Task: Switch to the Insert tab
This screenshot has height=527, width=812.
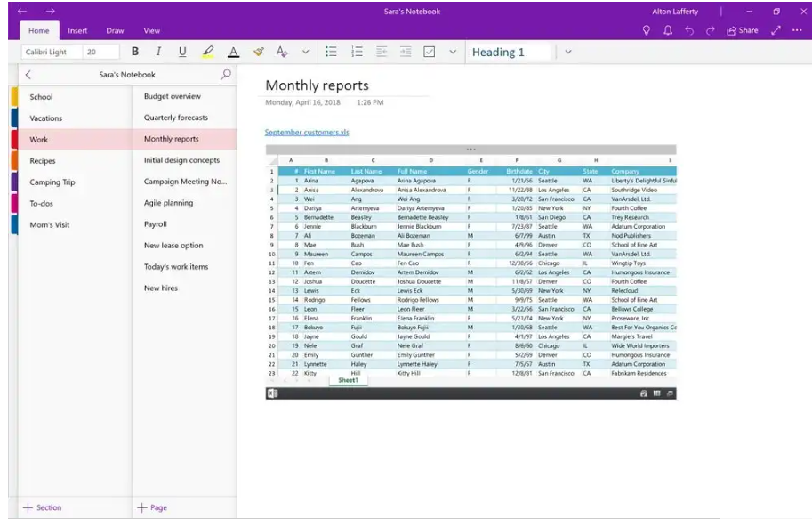Action: 77,30
